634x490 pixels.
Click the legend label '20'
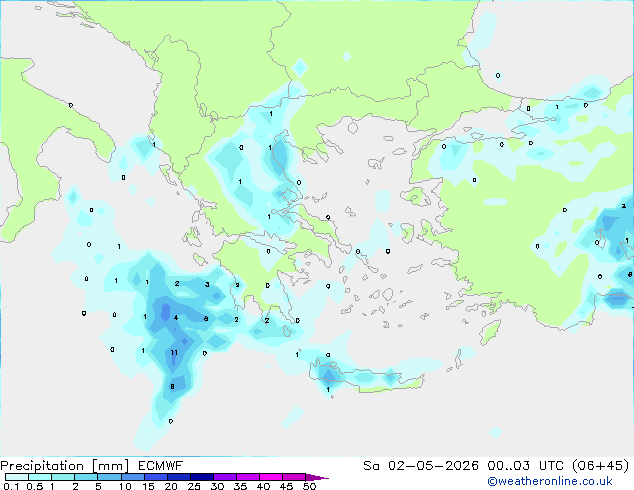(x=171, y=486)
